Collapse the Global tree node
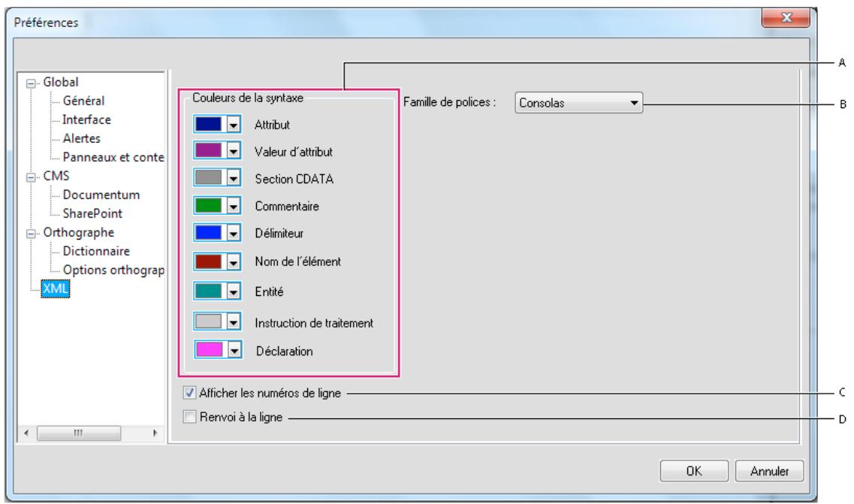 click(x=31, y=83)
